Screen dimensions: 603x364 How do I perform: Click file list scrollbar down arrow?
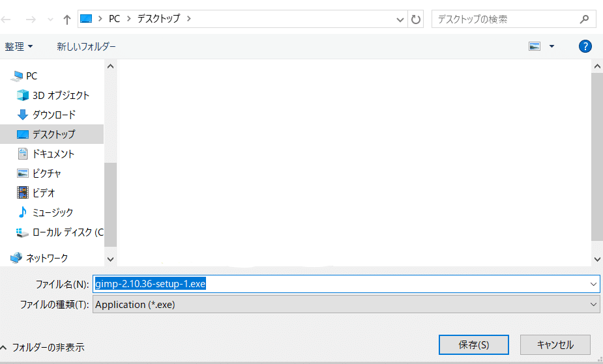pos(597,260)
